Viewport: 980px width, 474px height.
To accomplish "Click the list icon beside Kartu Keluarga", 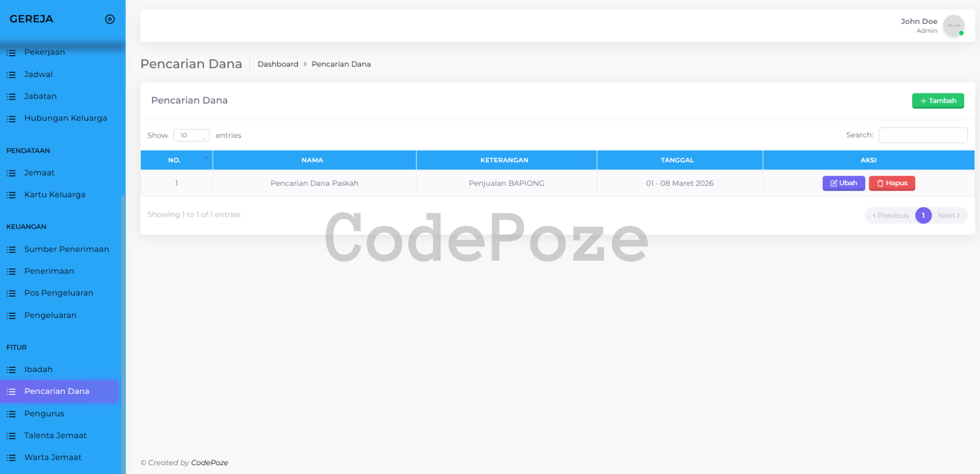I will click(x=11, y=195).
